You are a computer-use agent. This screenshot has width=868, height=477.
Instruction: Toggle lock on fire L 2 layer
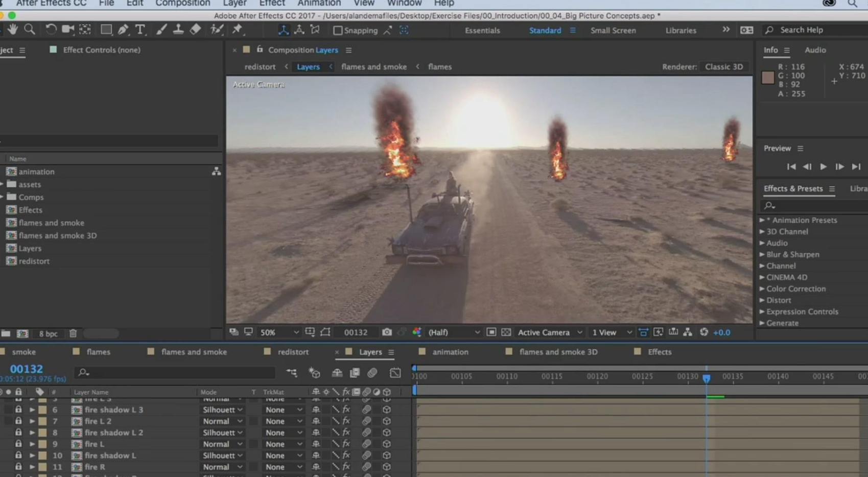[x=18, y=421]
